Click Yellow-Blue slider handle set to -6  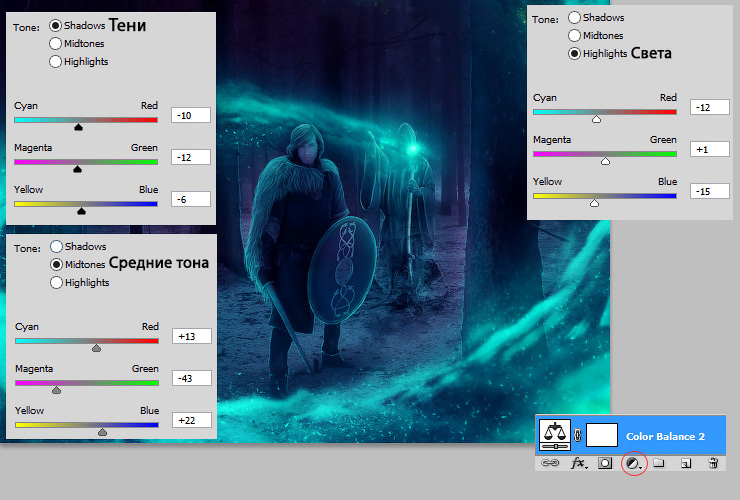[x=81, y=211]
